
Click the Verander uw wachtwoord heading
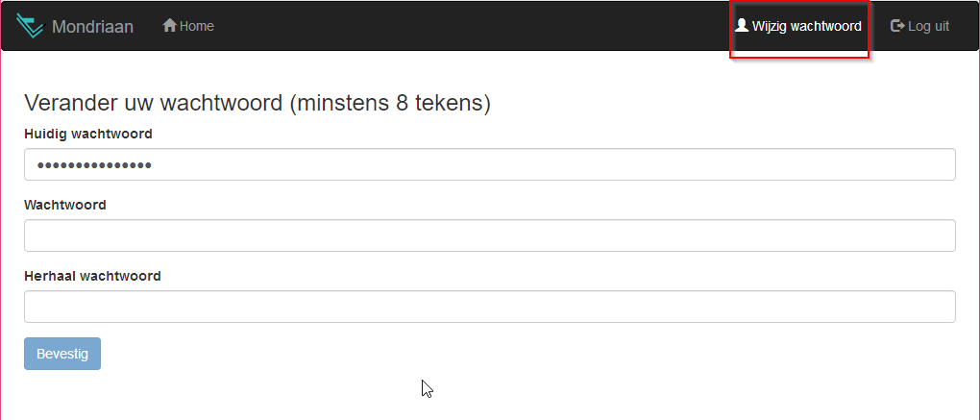click(153, 103)
